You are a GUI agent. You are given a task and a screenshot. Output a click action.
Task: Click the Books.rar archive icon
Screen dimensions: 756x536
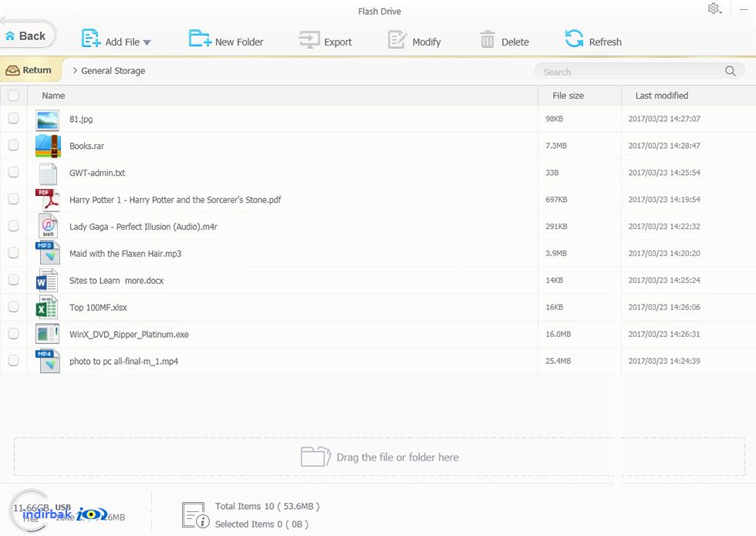pyautogui.click(x=48, y=146)
